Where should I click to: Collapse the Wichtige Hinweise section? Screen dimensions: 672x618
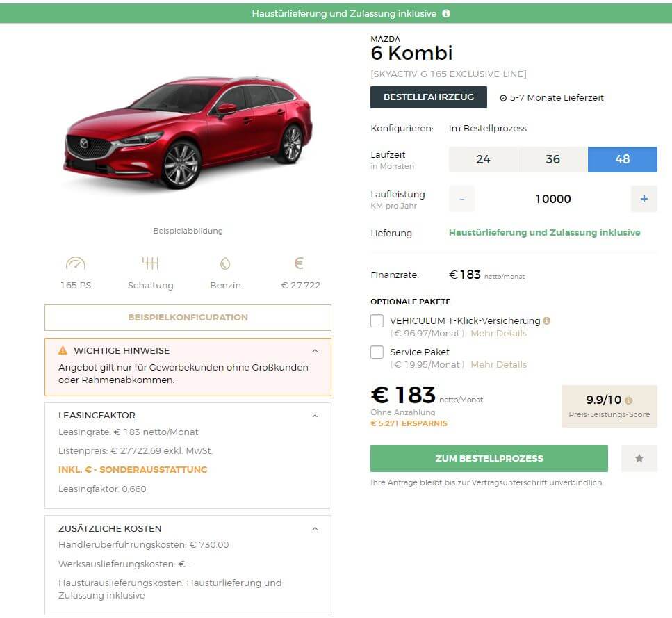point(315,351)
